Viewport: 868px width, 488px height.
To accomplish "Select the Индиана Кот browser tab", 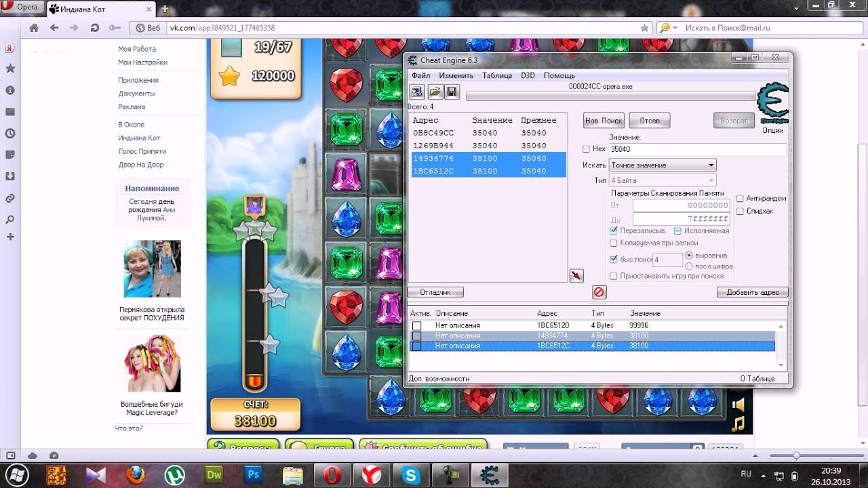I will click(x=101, y=8).
